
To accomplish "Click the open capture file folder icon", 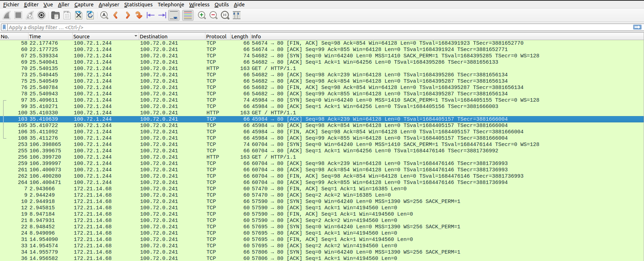I will (x=55, y=15).
